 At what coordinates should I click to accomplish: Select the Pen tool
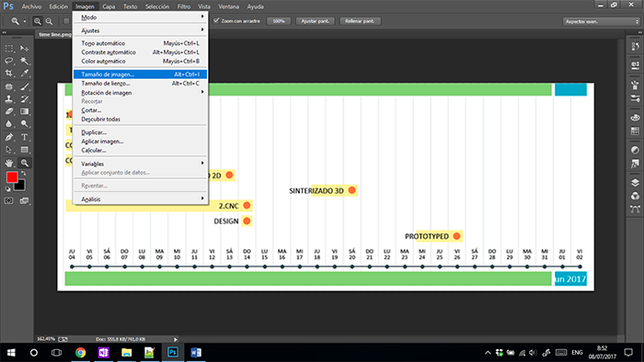pos(8,137)
